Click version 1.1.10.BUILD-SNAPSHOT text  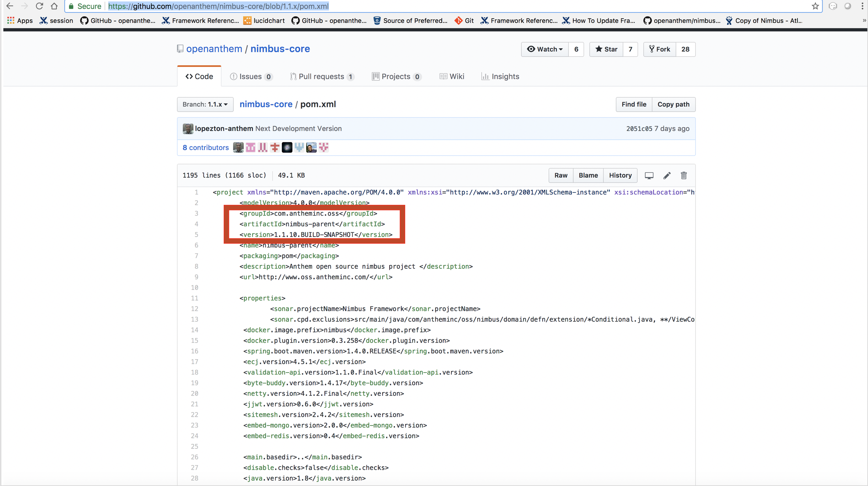point(314,235)
